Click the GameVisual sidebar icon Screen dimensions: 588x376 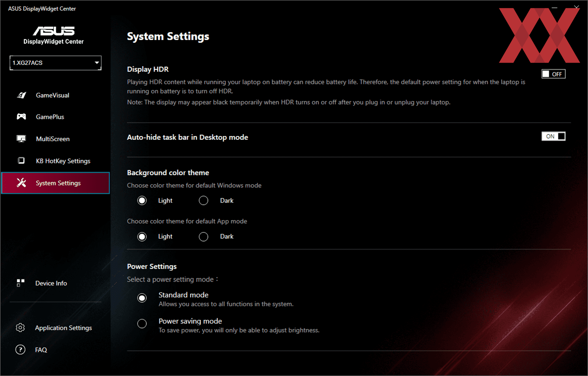21,95
